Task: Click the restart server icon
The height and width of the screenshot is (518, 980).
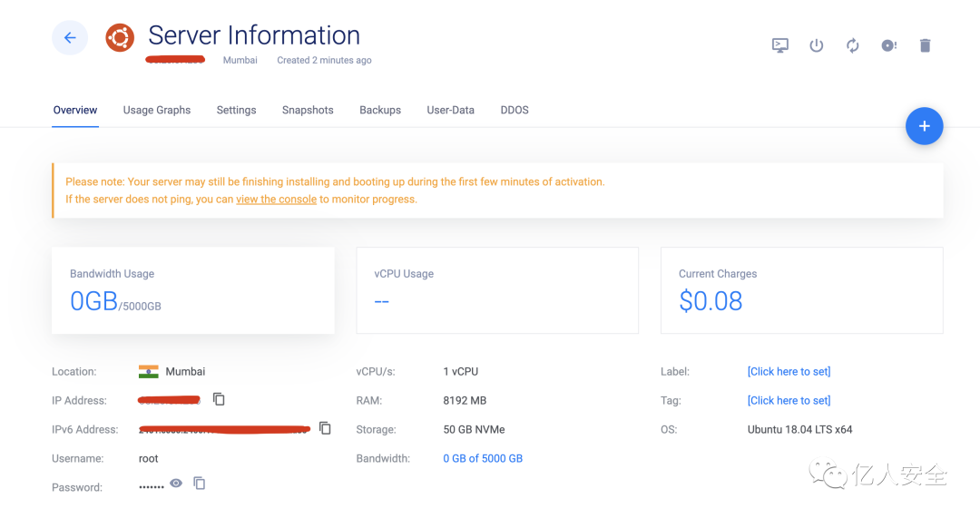Action: coord(853,45)
